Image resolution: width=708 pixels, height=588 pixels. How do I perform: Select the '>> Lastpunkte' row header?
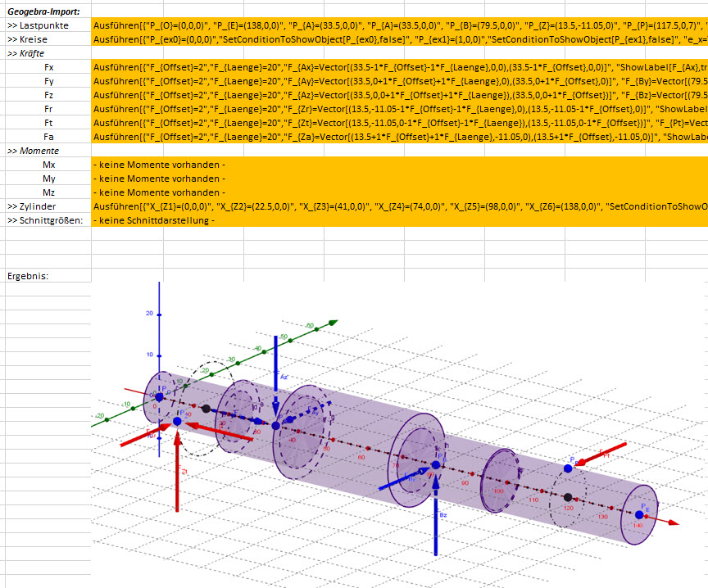45,25
